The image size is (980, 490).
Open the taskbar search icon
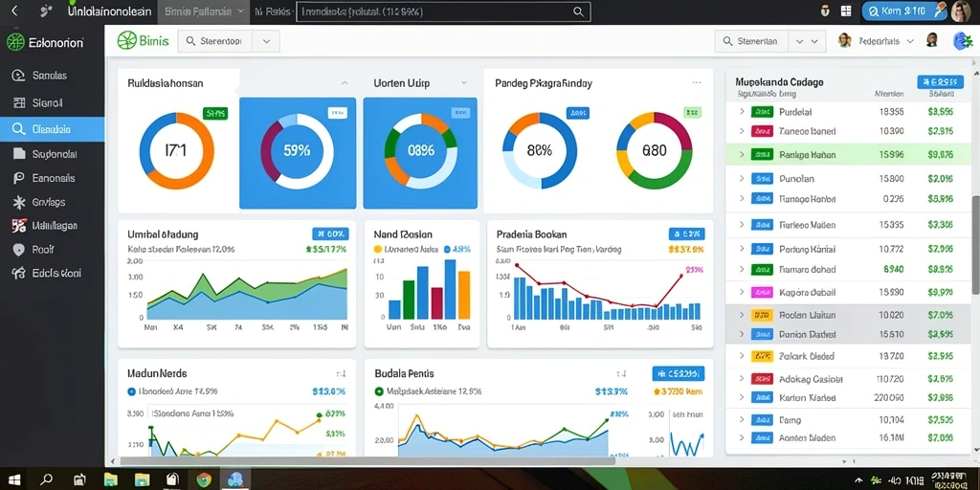46,480
